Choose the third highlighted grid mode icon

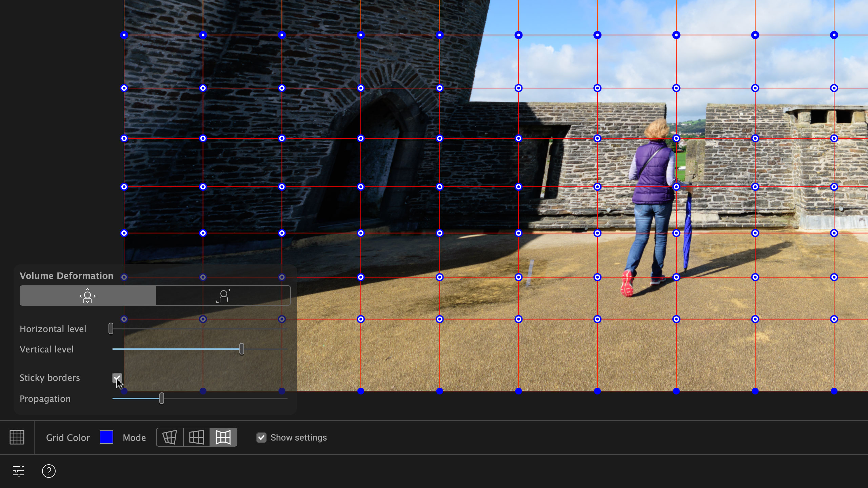(x=223, y=437)
